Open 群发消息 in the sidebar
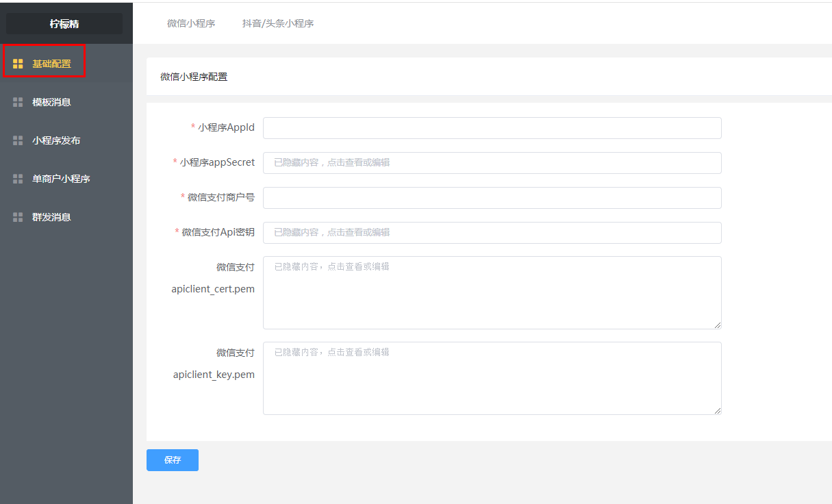This screenshot has width=832, height=504. (x=66, y=217)
